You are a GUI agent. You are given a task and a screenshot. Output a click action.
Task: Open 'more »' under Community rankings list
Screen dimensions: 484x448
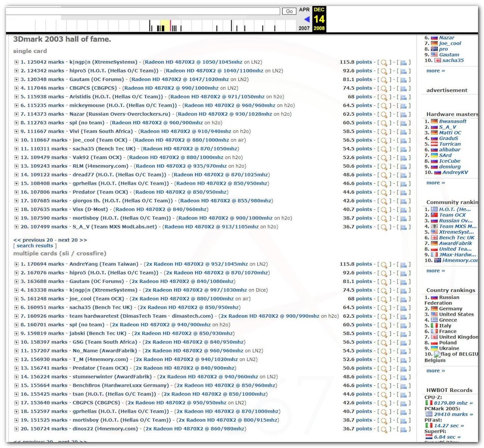click(x=435, y=271)
